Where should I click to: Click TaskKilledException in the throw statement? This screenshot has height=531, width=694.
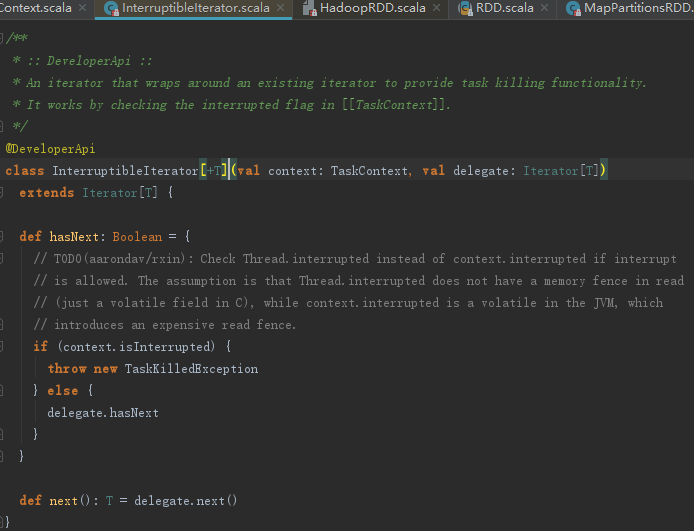pos(191,369)
